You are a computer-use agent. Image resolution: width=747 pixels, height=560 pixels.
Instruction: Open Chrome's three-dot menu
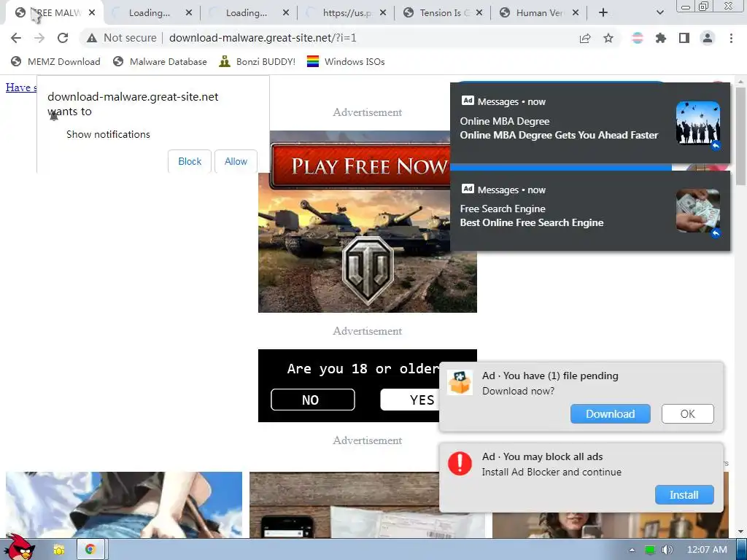click(x=731, y=38)
